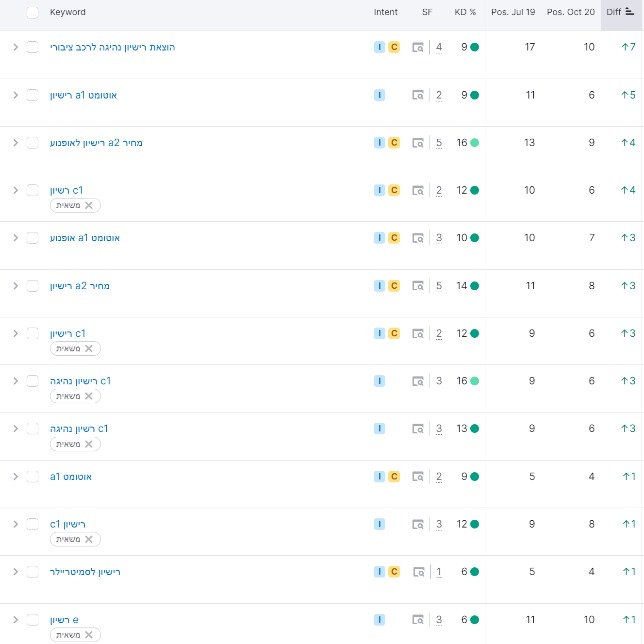Select checkbox for הוצאת רישיון נהיגה לרכב ציבורי
The image size is (644, 644).
point(33,47)
